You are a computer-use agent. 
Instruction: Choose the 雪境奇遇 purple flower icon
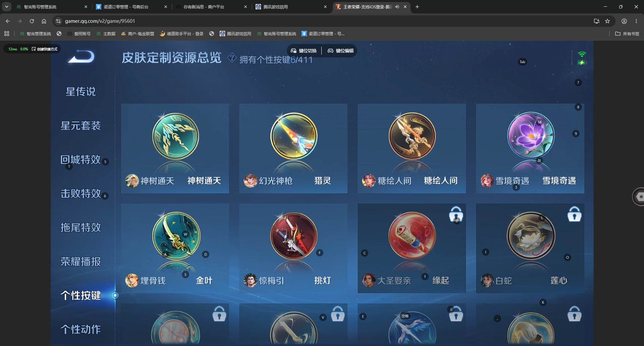[530, 135]
